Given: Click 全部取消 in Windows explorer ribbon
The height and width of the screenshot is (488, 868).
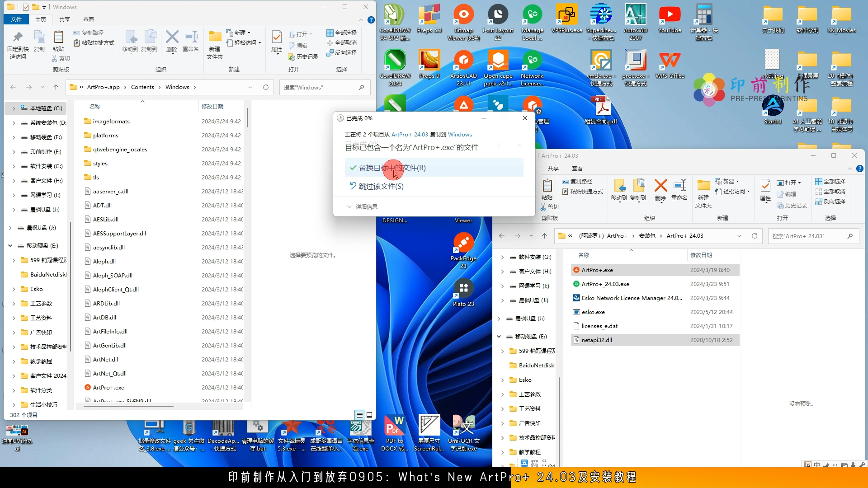Looking at the screenshot, I should [x=341, y=42].
